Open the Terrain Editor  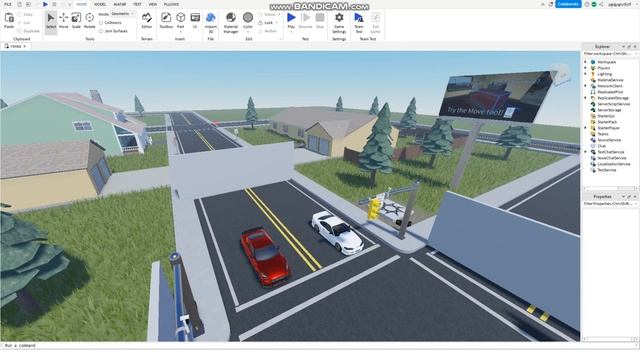tap(147, 21)
